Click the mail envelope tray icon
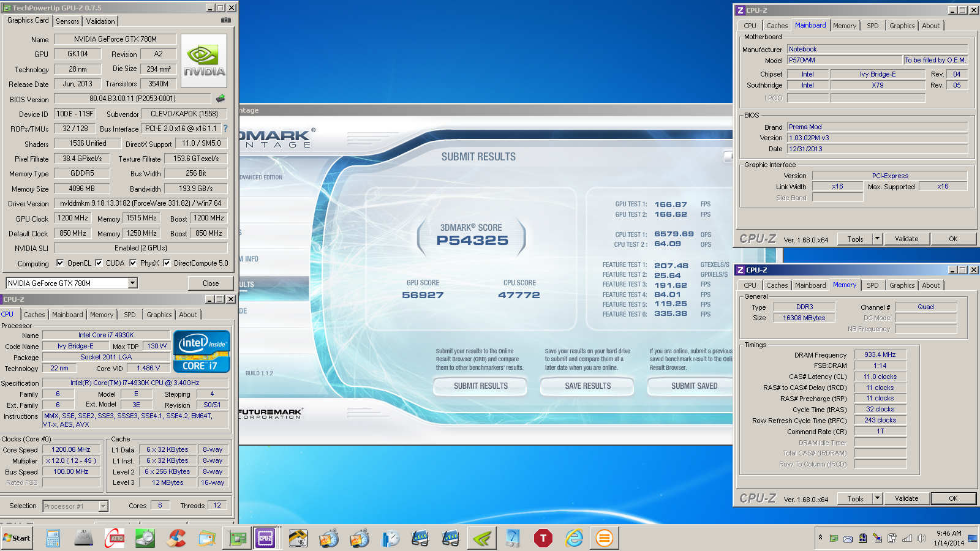980x551 pixels. [x=848, y=539]
